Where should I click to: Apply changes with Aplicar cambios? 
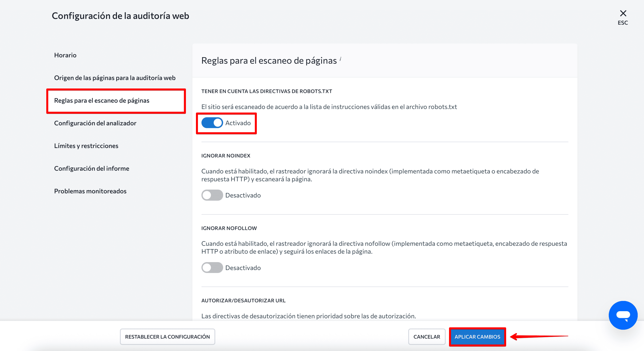tap(477, 337)
